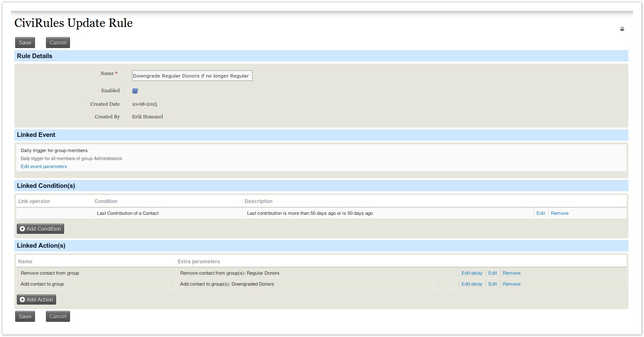Click the top Cancel button

click(58, 43)
